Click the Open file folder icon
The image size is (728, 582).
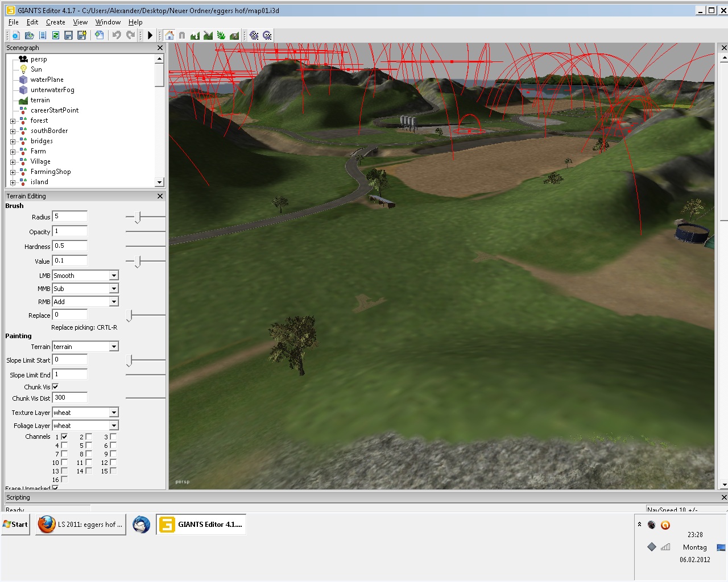30,35
